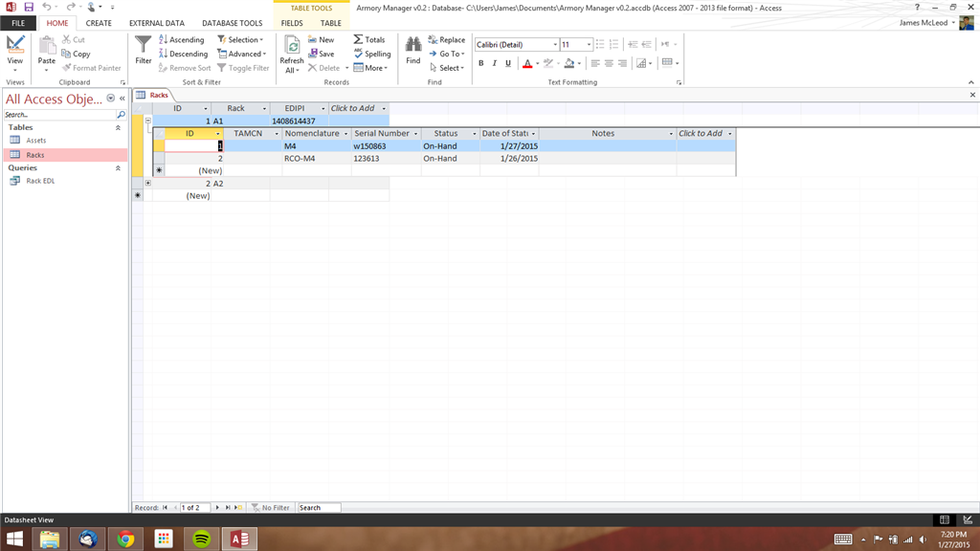This screenshot has height=551, width=980.
Task: Click the Paste icon
Action: pos(47,46)
